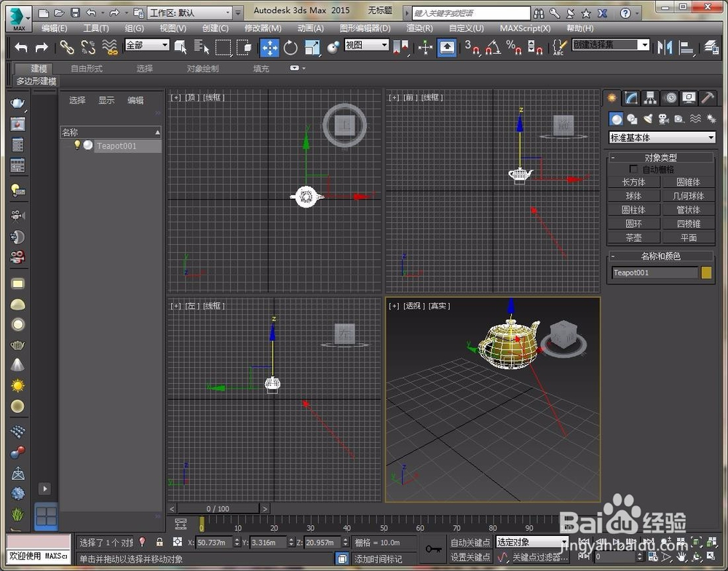Toggle 自动关键点 auto key mode

[470, 542]
